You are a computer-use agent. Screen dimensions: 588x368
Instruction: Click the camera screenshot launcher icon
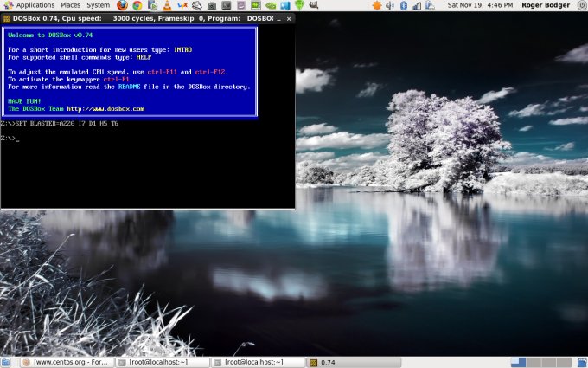(212, 5)
